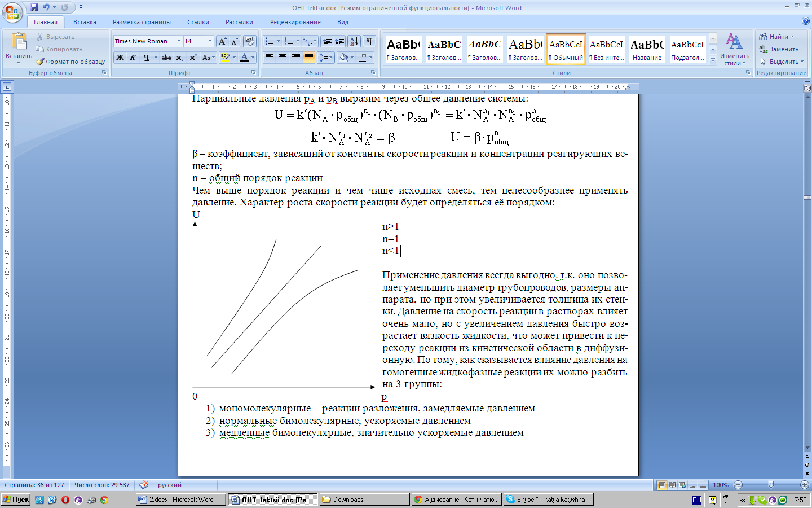The height and width of the screenshot is (508, 812).
Task: Align text right
Action: pos(295,58)
